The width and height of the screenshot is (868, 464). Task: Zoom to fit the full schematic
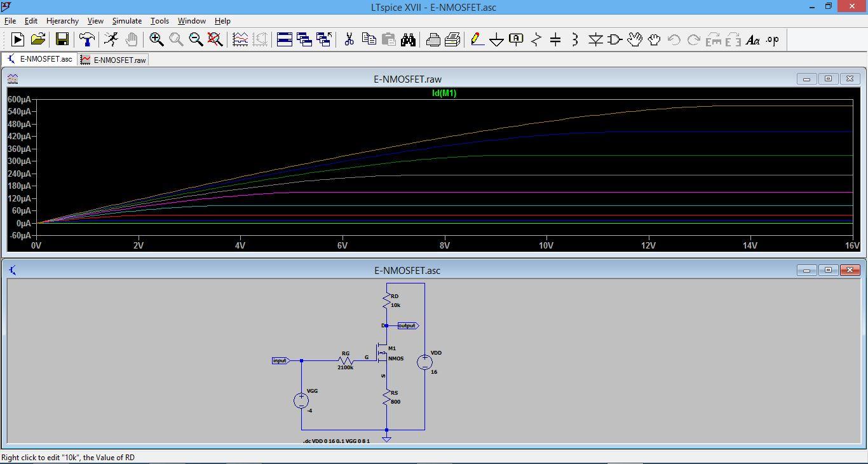pyautogui.click(x=215, y=39)
